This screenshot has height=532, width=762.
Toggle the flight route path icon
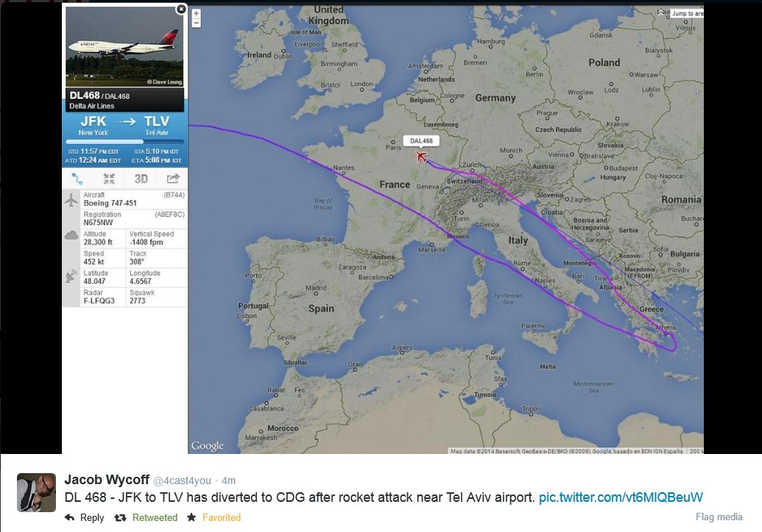click(x=77, y=179)
